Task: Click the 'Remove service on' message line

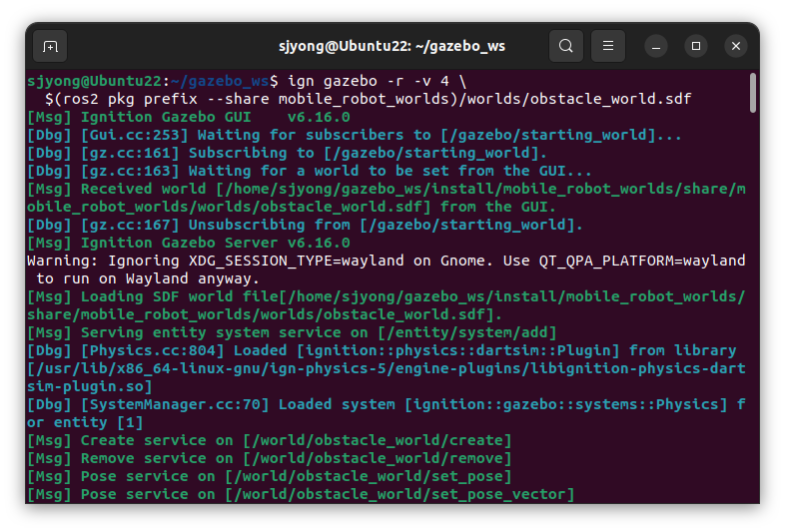Action: click(x=270, y=459)
